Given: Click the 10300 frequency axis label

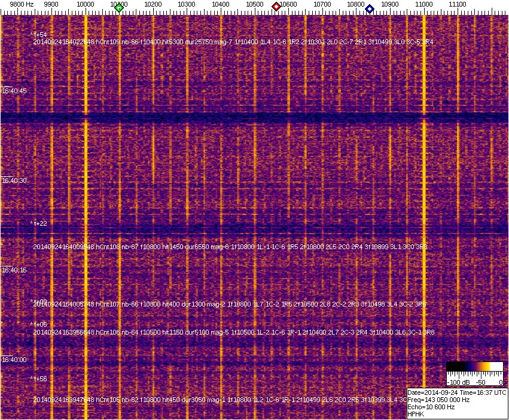Looking at the screenshot, I should click(x=187, y=4).
